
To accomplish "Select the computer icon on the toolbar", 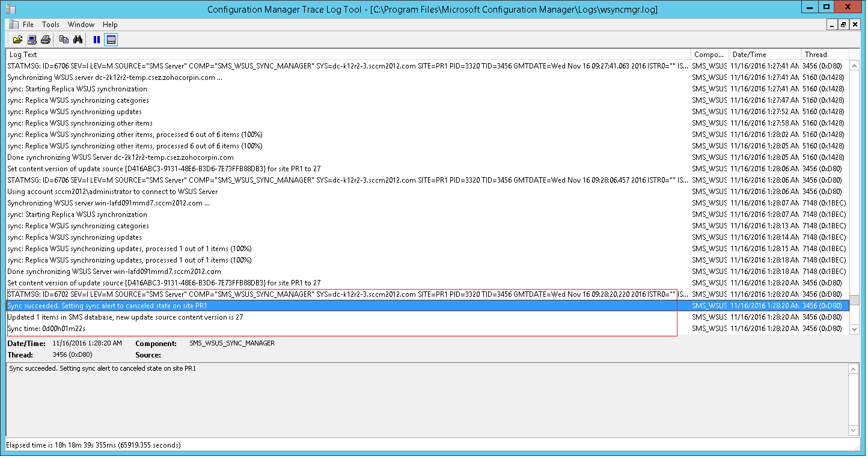I will [31, 40].
